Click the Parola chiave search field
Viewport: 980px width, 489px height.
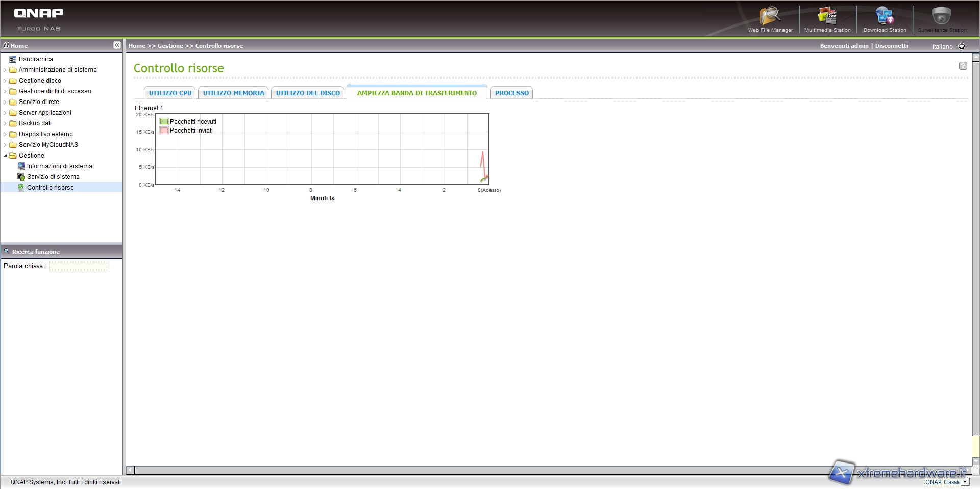click(x=78, y=266)
